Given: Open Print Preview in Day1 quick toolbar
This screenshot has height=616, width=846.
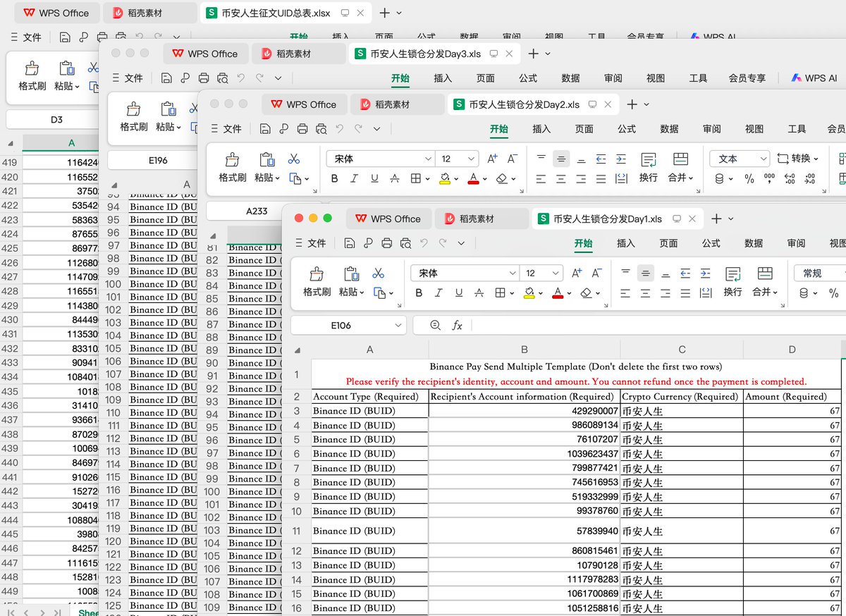Looking at the screenshot, I should [x=405, y=243].
